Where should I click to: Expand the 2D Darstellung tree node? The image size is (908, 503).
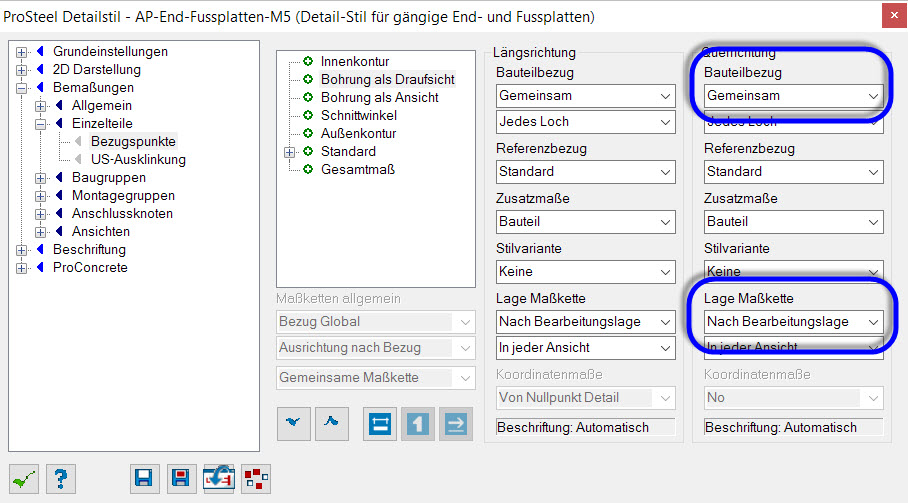21,70
